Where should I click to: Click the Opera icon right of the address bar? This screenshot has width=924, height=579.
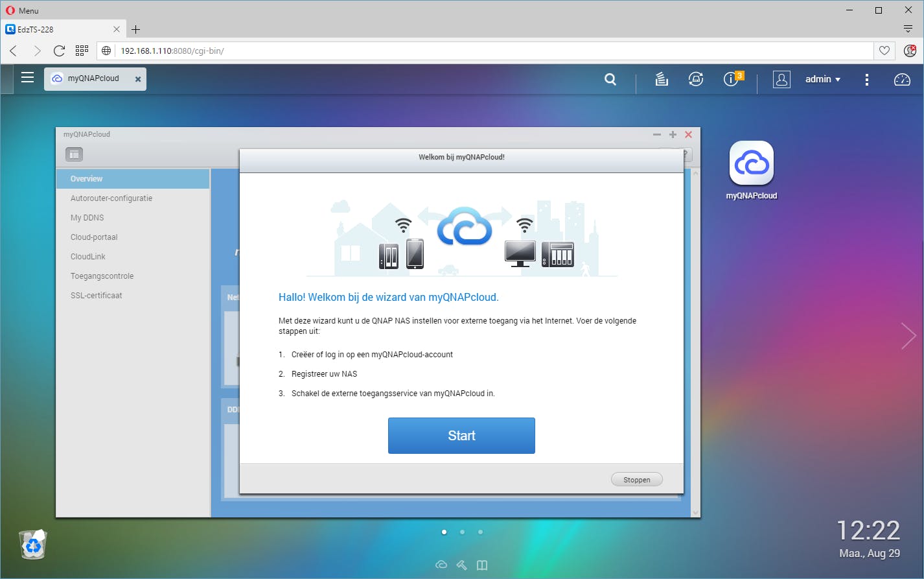pos(910,51)
